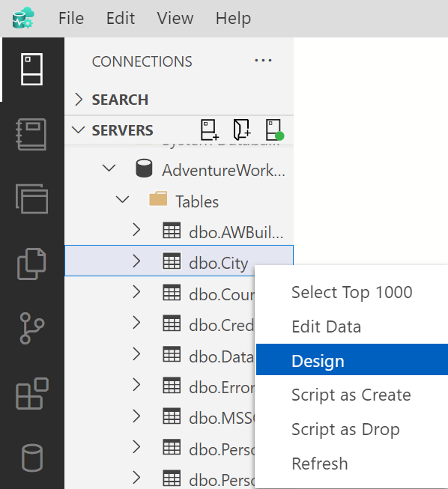Open the Extensions blocks icon
The image size is (448, 489).
(31, 393)
